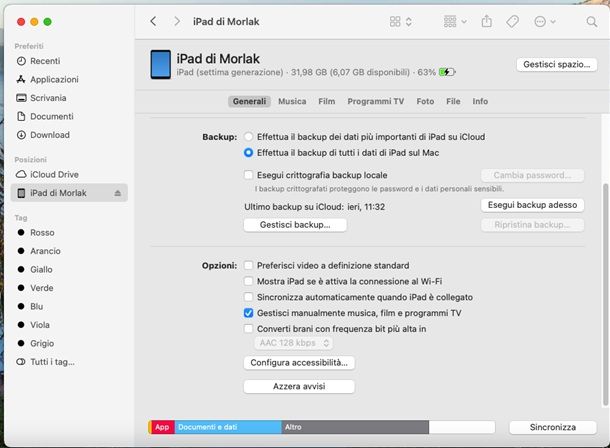Select the Giallo tag

click(69, 270)
